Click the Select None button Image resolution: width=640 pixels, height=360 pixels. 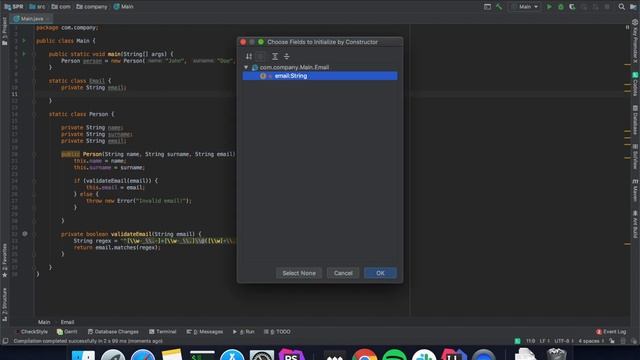coord(299,273)
